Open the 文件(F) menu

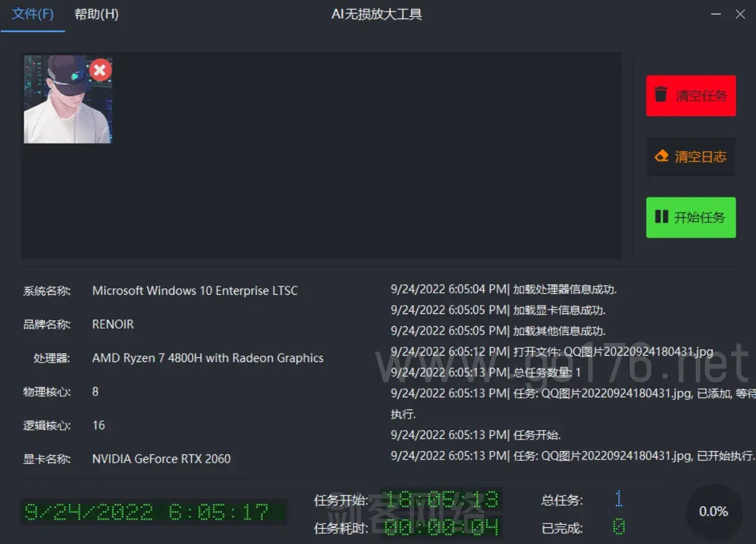point(33,15)
